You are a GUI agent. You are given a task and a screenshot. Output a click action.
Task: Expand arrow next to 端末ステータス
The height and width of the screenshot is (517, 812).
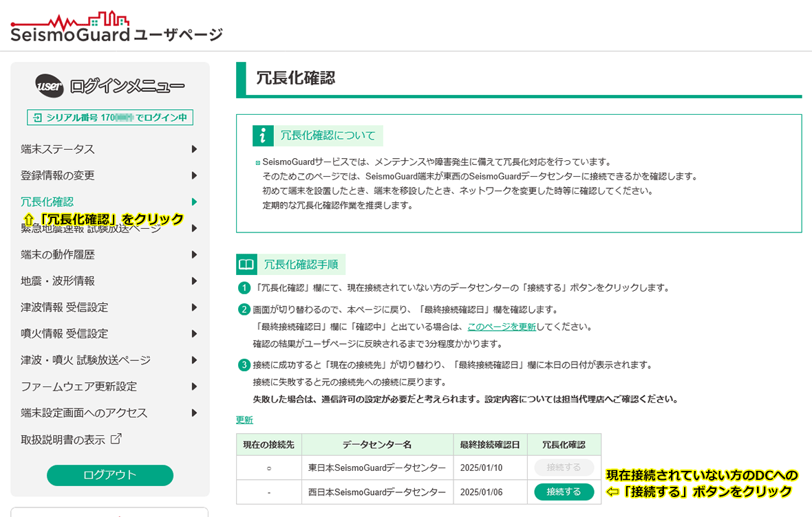(x=194, y=149)
